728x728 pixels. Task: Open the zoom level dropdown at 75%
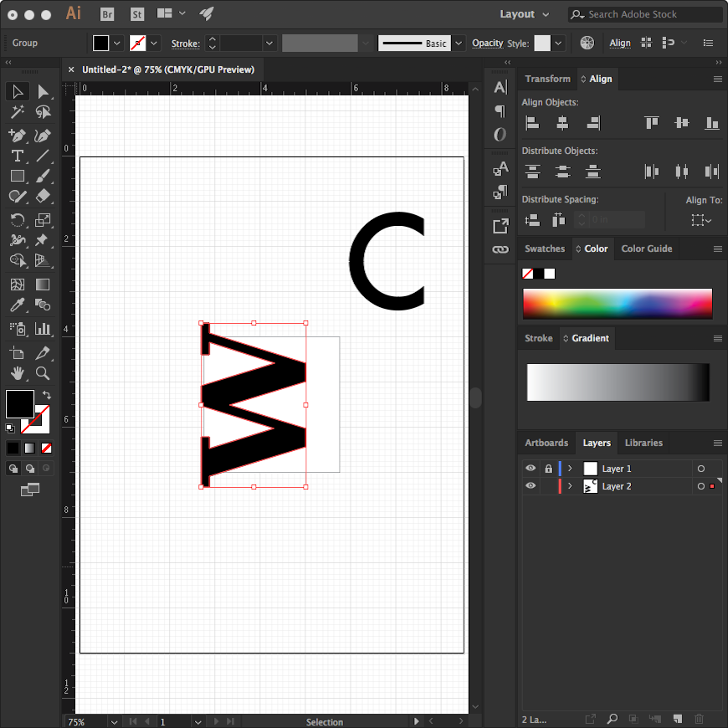[112, 721]
